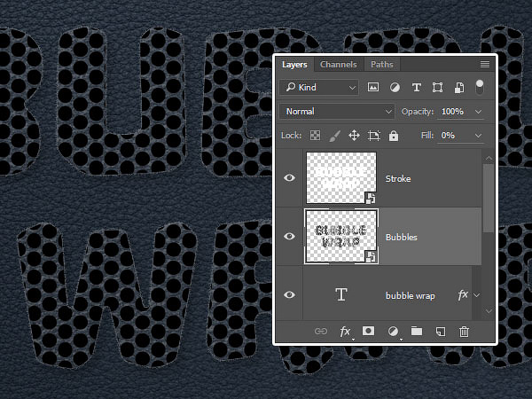Expand bubble wrap layer effects list
The image size is (532, 399).
476,295
